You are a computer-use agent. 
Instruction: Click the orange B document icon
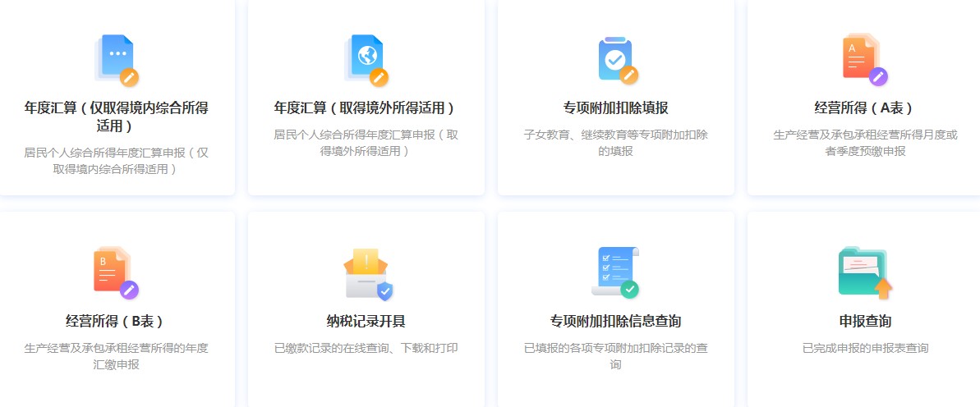[117, 272]
